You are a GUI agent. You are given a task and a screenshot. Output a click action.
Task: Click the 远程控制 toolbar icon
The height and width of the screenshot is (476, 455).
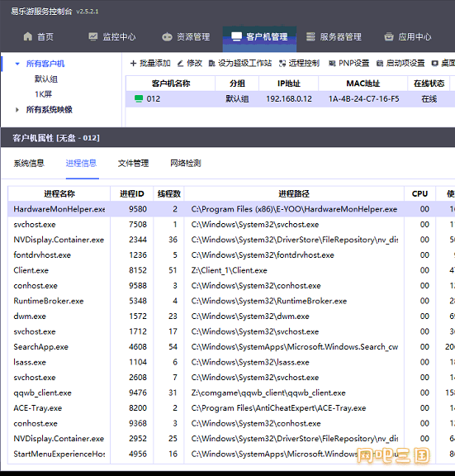282,63
